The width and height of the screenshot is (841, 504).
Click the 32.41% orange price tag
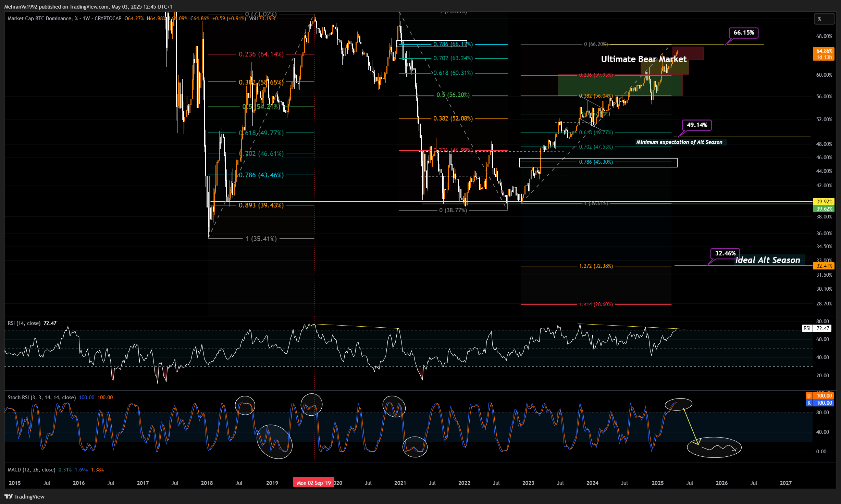point(824,266)
